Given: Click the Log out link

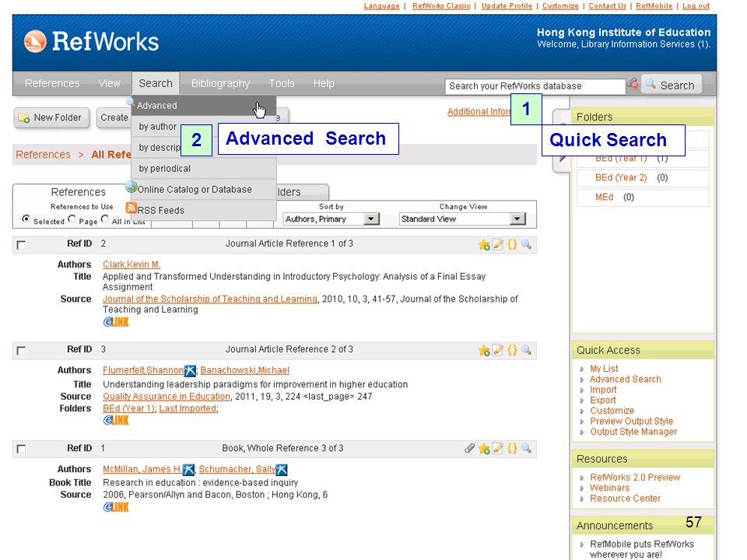Looking at the screenshot, I should pyautogui.click(x=696, y=5).
